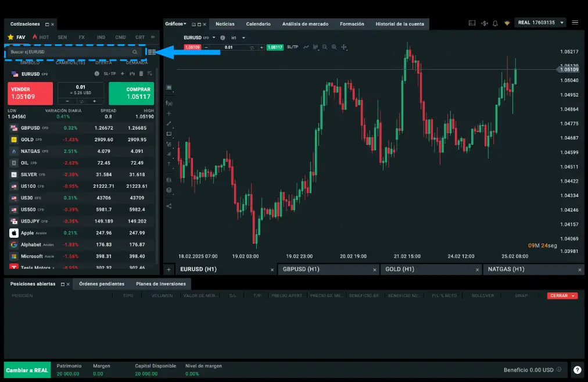The width and height of the screenshot is (588, 382).
Task: Open the REAL 17603135 account dropdown
Action: (x=539, y=22)
